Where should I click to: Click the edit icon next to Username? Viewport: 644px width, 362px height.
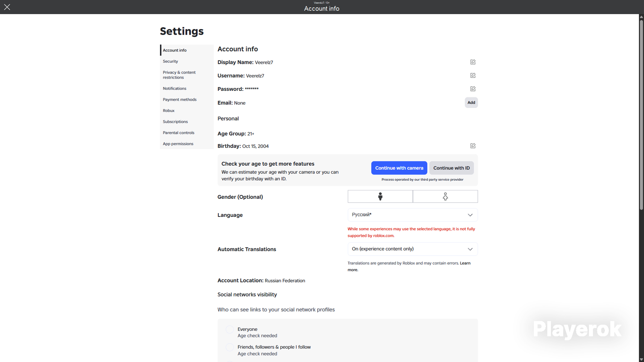(x=473, y=75)
